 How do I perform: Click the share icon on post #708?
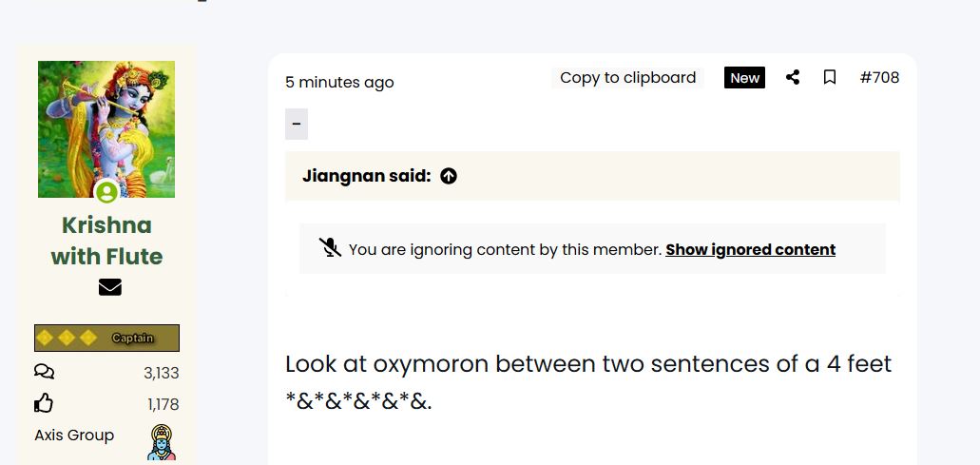[x=793, y=78]
